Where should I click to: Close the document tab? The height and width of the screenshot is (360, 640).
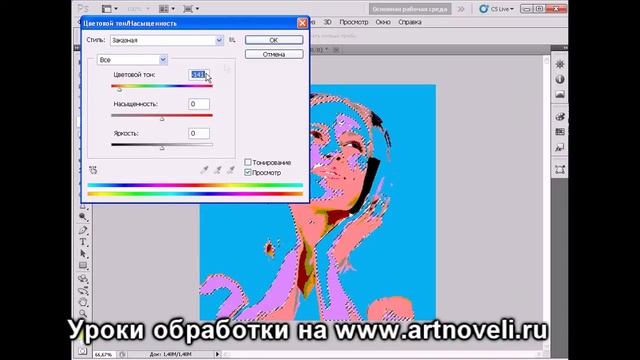[x=336, y=50]
